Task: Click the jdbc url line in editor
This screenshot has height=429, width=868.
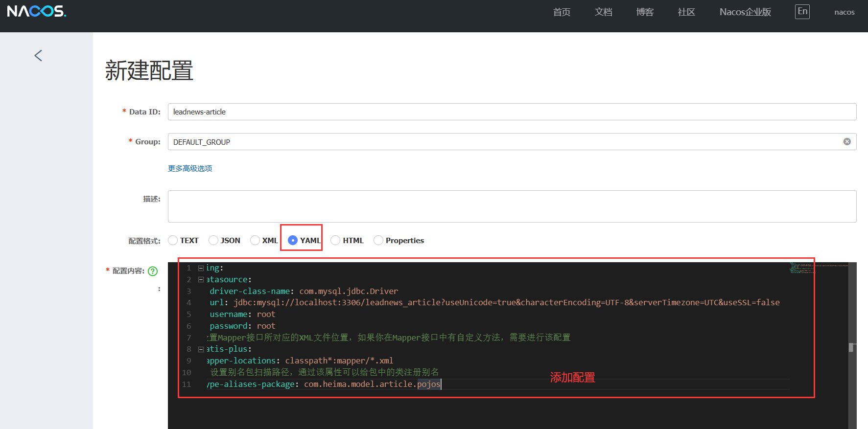Action: pos(494,302)
